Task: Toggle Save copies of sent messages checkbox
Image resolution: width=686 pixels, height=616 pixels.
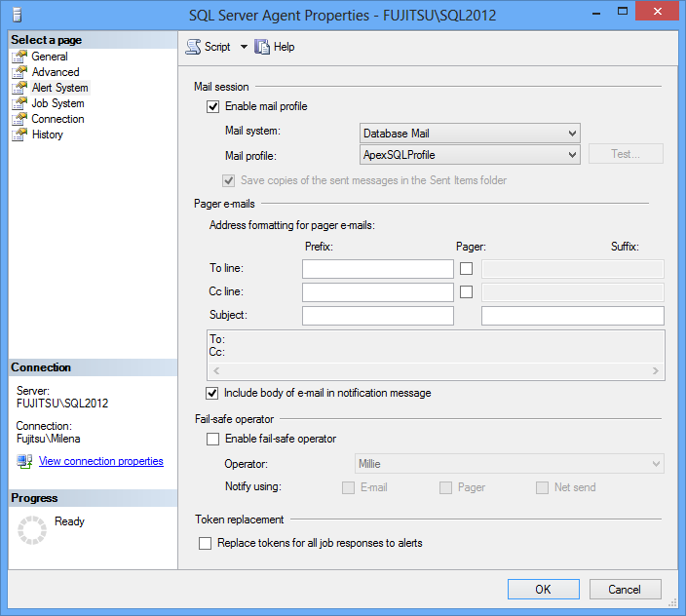Action: [228, 180]
